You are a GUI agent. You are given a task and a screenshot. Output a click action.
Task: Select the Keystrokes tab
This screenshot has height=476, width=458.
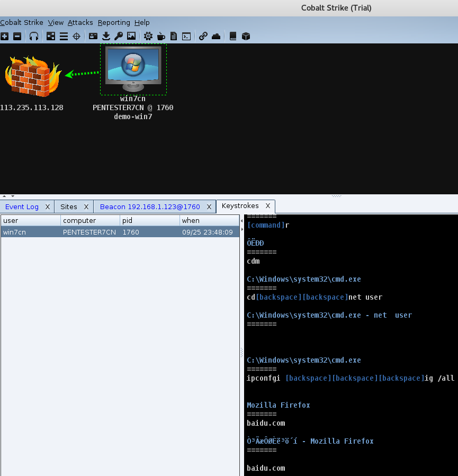[240, 206]
